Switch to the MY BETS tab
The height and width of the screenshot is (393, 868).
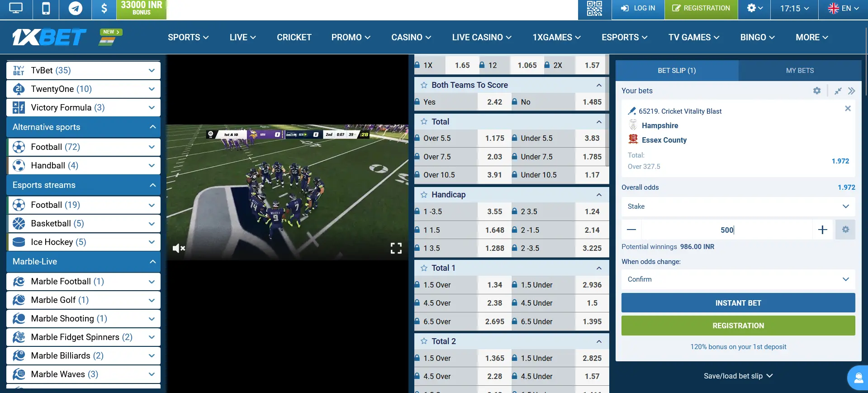pyautogui.click(x=800, y=71)
